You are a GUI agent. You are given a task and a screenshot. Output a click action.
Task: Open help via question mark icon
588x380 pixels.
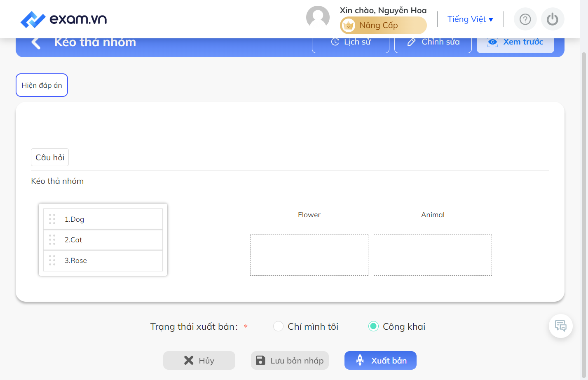point(525,19)
